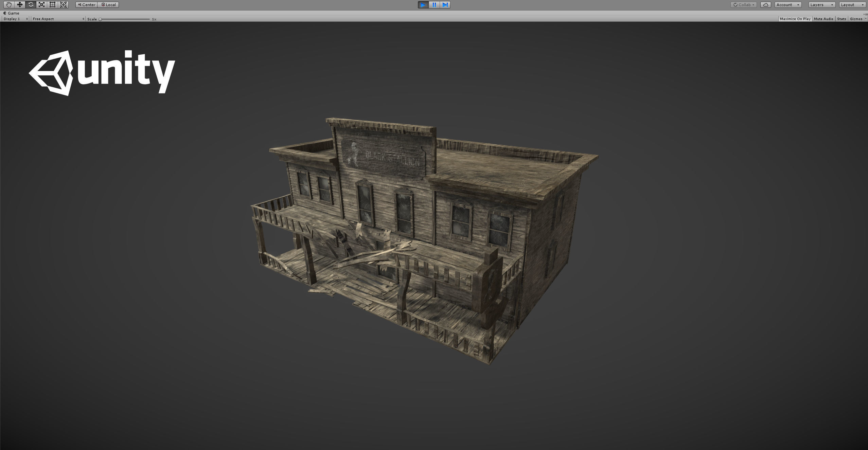Viewport: 868px width, 450px height.
Task: Open the Layers dropdown
Action: click(x=821, y=5)
